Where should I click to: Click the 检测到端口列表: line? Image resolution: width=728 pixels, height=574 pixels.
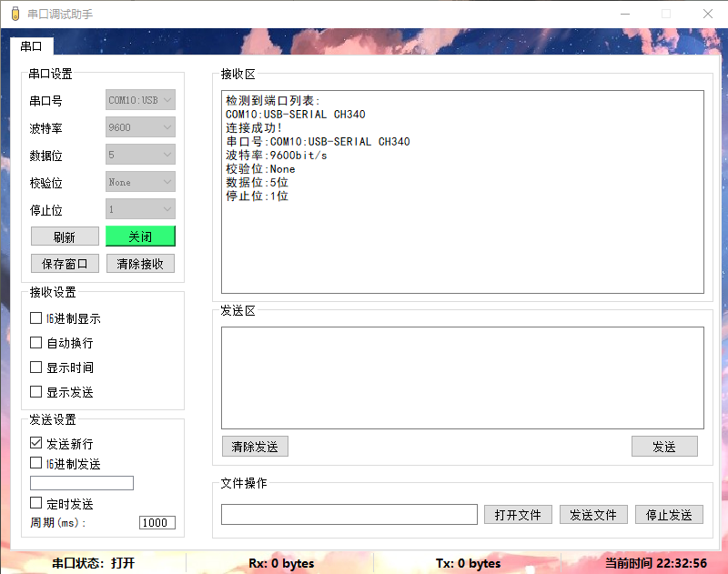272,100
